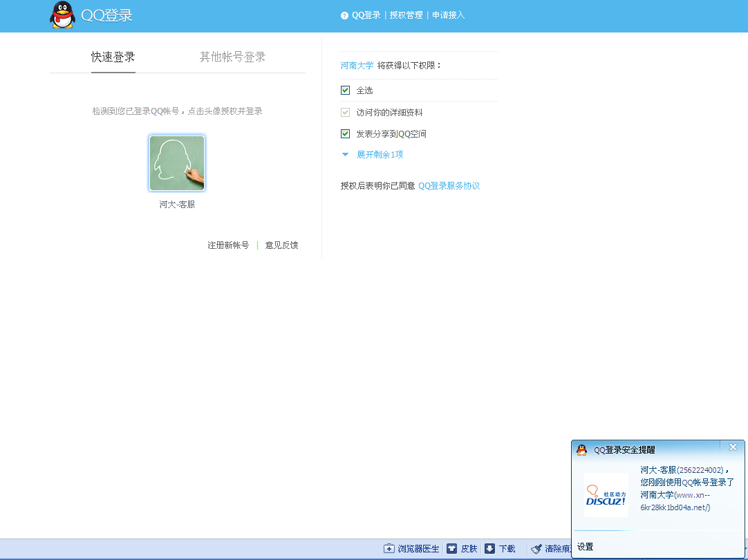Image resolution: width=748 pixels, height=560 pixels.
Task: Uncheck the 全选 select-all checkbox
Action: (x=346, y=91)
